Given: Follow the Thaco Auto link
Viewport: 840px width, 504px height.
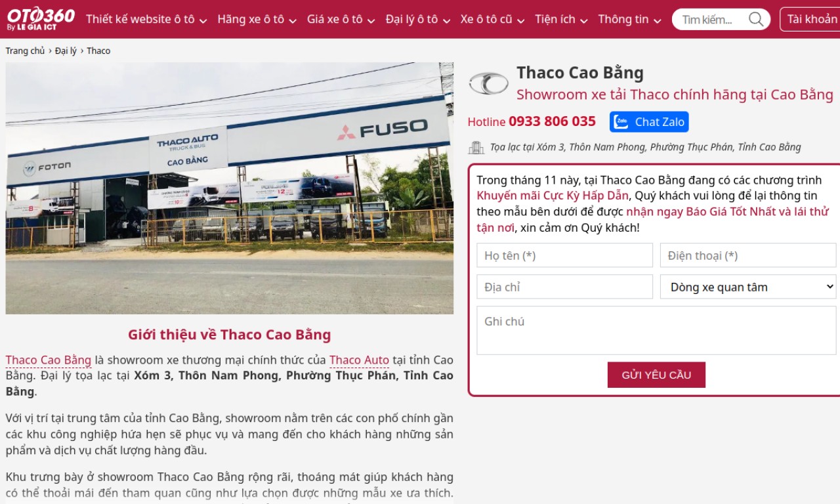Looking at the screenshot, I should [359, 360].
